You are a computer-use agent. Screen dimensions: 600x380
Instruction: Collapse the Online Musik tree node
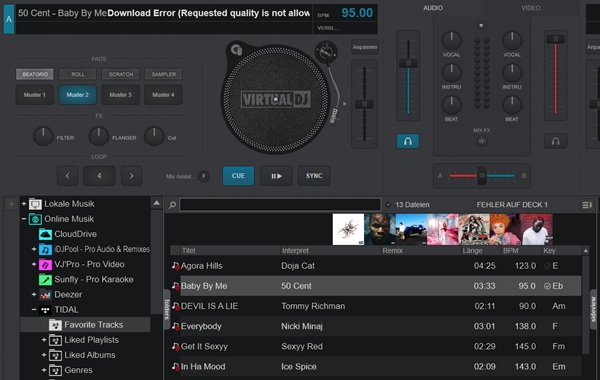tap(24, 219)
